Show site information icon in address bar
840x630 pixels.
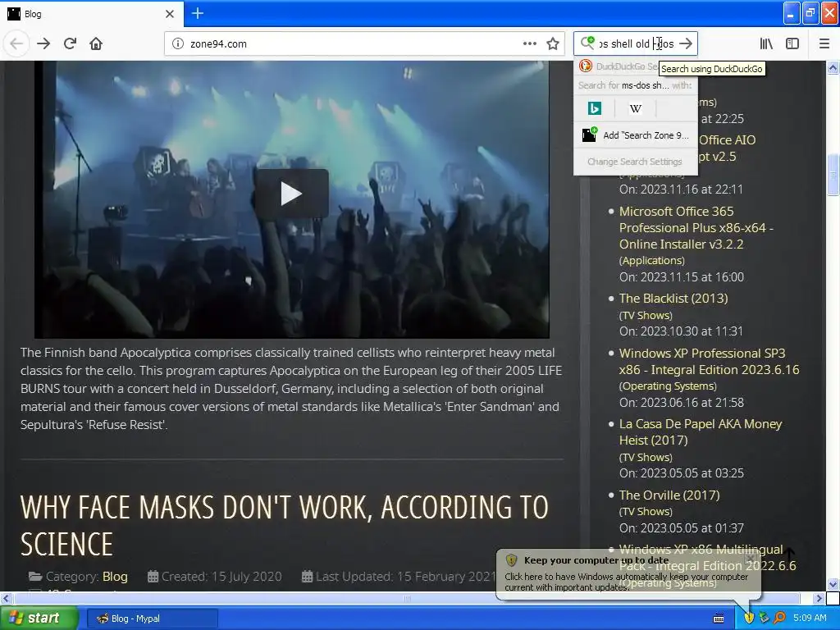pyautogui.click(x=177, y=44)
